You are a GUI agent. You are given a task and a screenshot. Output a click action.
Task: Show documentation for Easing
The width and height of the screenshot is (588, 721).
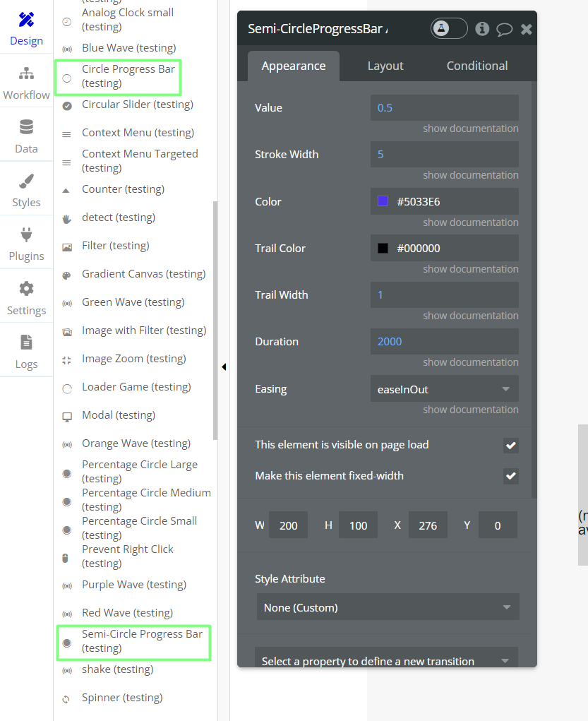pyautogui.click(x=471, y=410)
